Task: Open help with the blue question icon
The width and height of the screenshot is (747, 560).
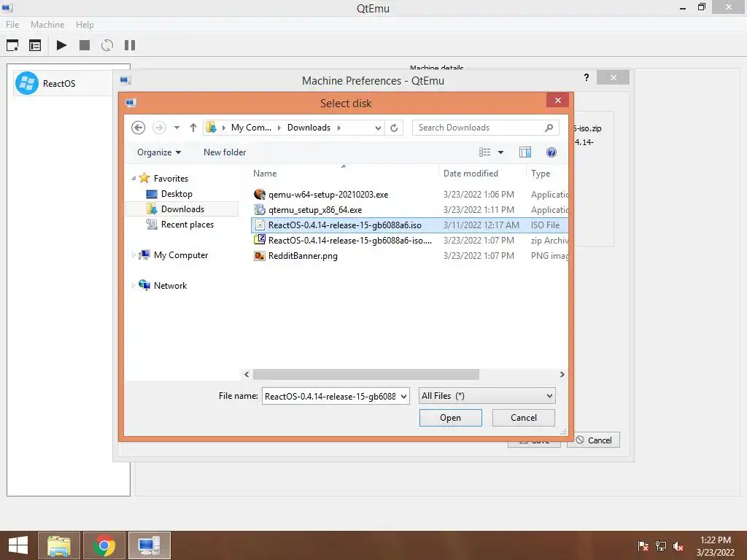Action: [x=551, y=152]
